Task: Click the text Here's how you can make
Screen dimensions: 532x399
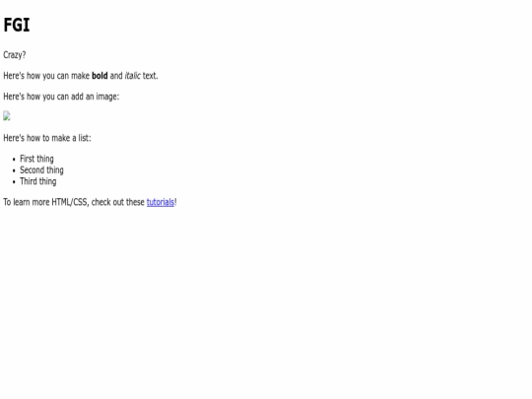Action: [x=46, y=76]
